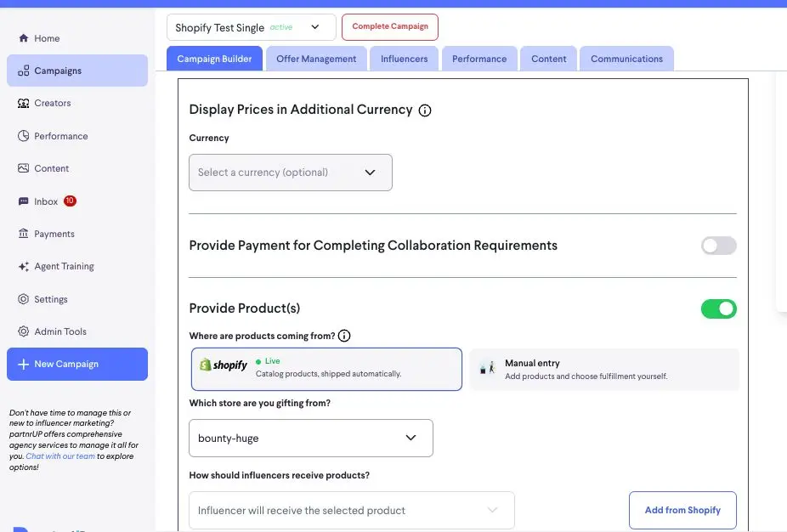This screenshot has width=787, height=532.
Task: Click the plus icon on New Campaign
Action: click(x=23, y=365)
